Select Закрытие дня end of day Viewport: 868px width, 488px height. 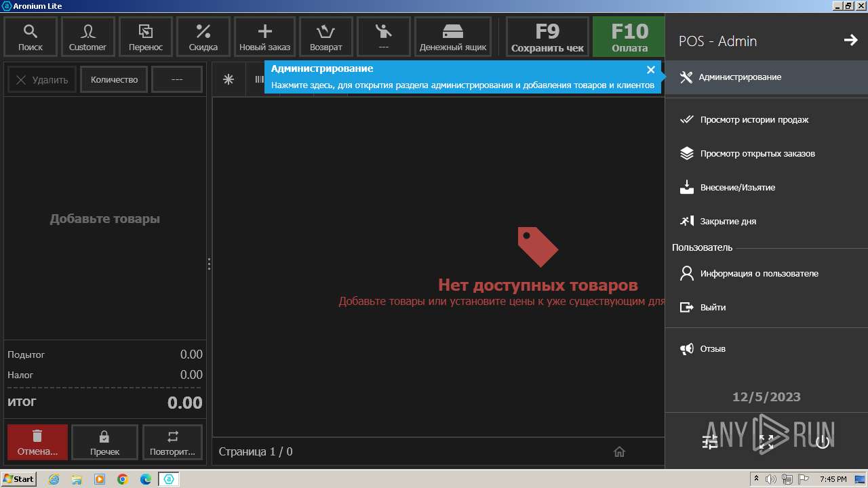click(766, 222)
